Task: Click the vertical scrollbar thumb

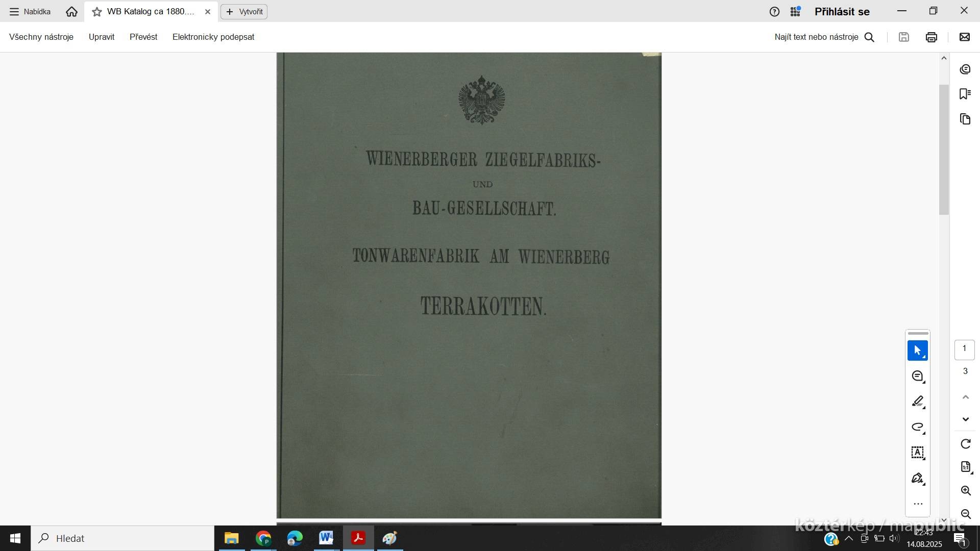Action: tap(944, 149)
